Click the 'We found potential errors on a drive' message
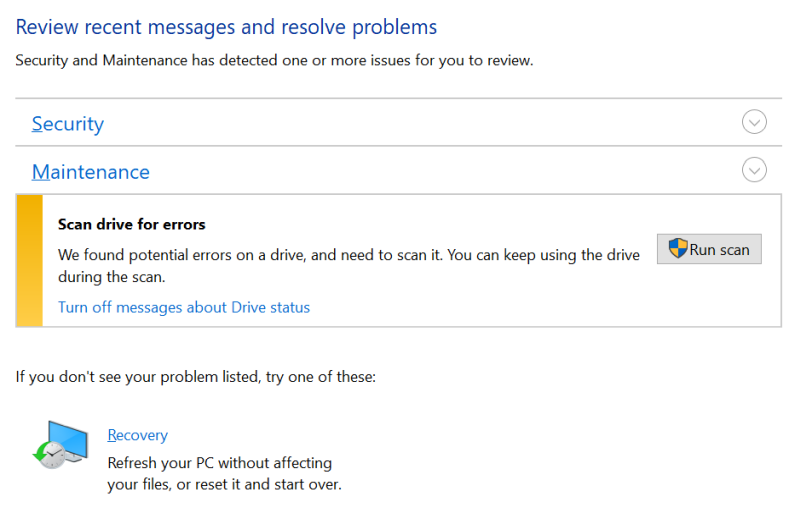This screenshot has height=525, width=800. tap(348, 265)
